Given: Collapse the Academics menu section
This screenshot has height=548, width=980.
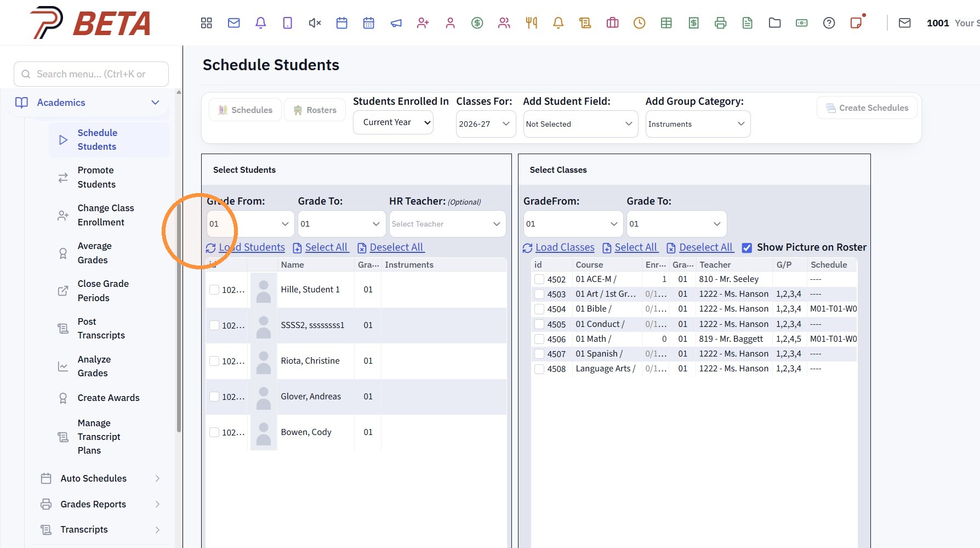Looking at the screenshot, I should click(88, 103).
